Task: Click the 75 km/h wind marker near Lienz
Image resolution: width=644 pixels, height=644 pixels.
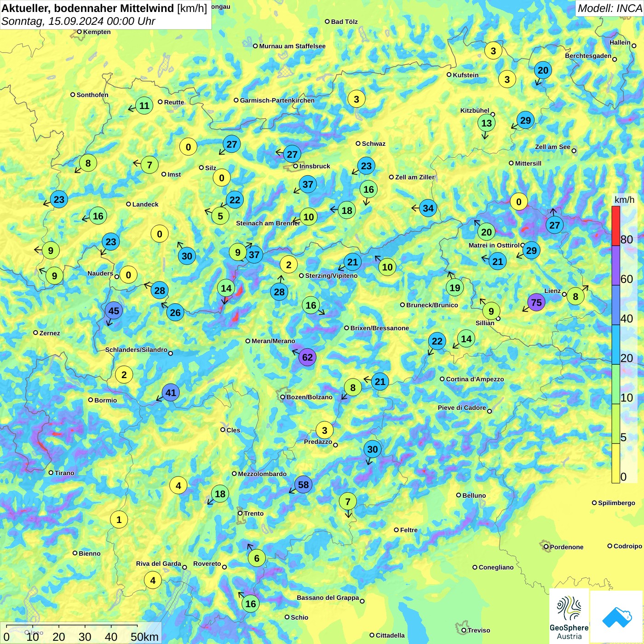Action: tap(536, 302)
